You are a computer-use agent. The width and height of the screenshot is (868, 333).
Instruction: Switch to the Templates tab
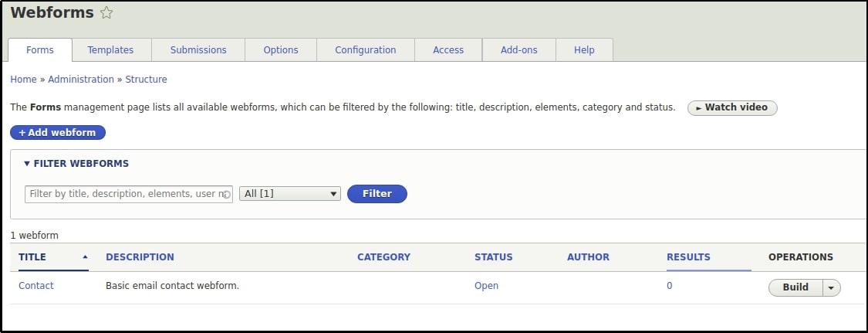pyautogui.click(x=110, y=50)
